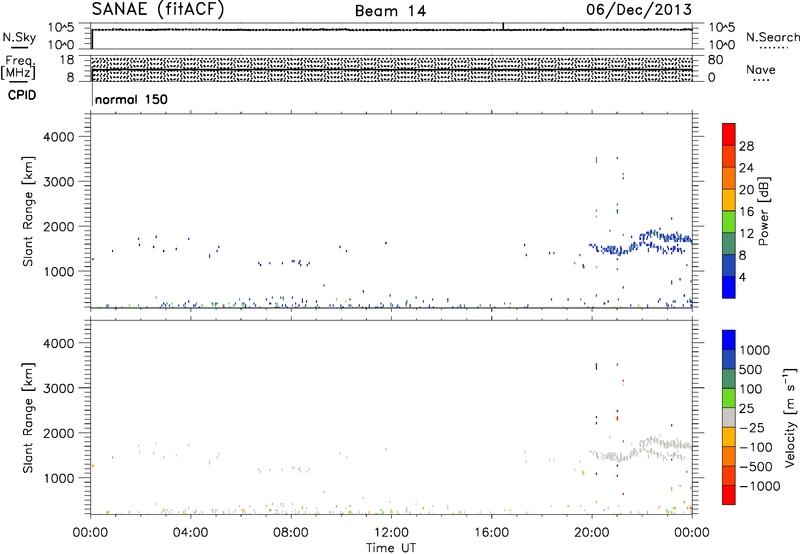
Task: Click the '4000' tick in the power panel
Action: (58, 137)
